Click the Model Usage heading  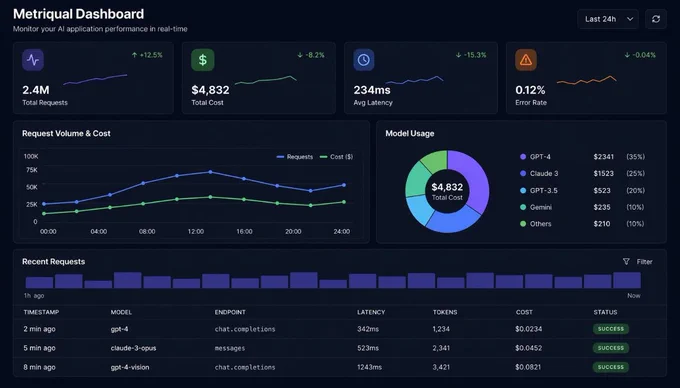[410, 134]
